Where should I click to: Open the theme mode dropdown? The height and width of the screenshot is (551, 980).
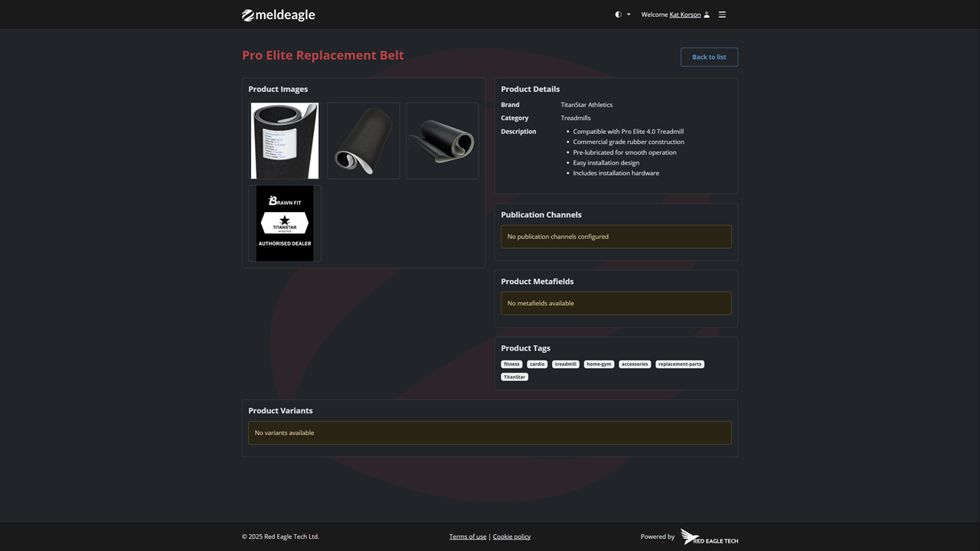(x=622, y=15)
